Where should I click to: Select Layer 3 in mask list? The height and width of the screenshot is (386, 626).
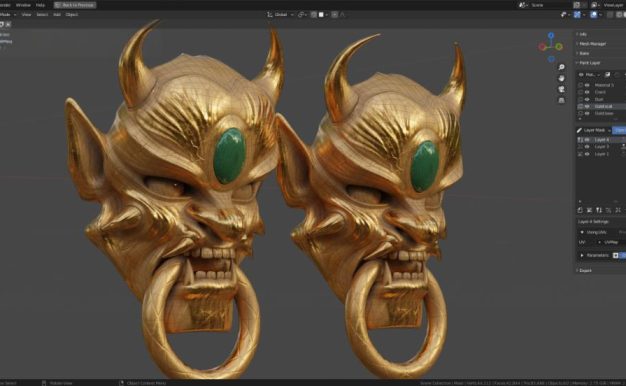point(602,147)
